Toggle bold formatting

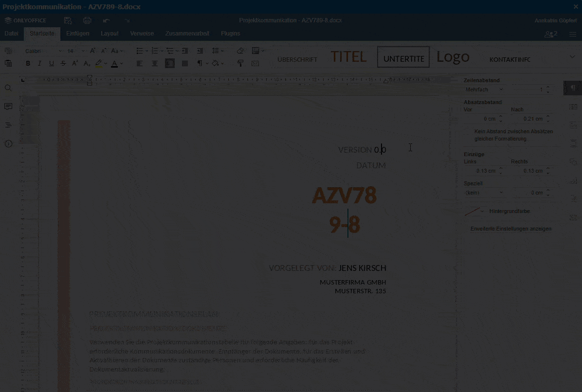28,64
